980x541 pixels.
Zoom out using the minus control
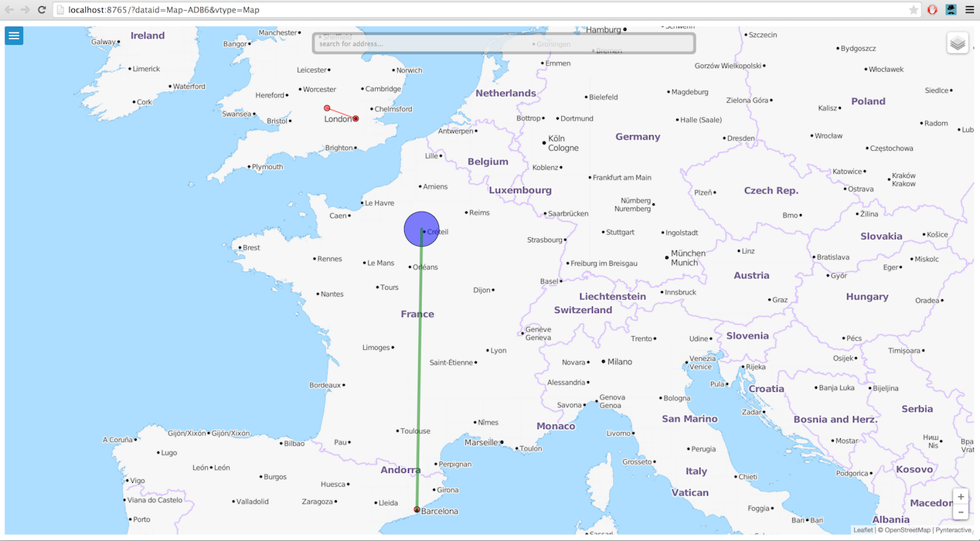[961, 511]
